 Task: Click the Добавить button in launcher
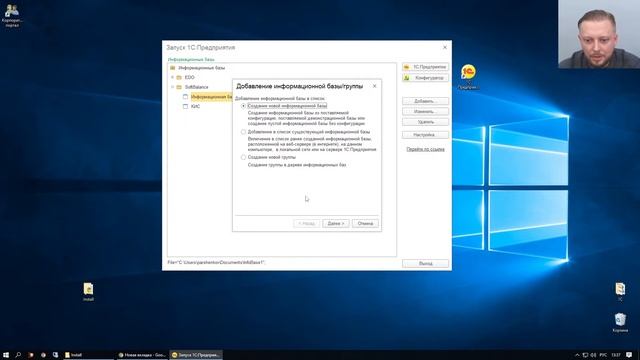click(x=425, y=101)
